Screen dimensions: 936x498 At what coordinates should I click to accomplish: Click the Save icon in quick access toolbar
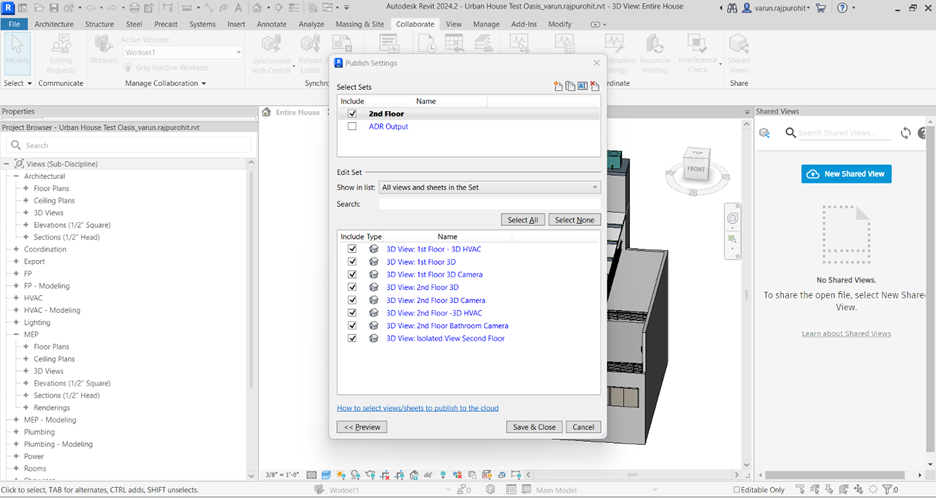coord(54,8)
